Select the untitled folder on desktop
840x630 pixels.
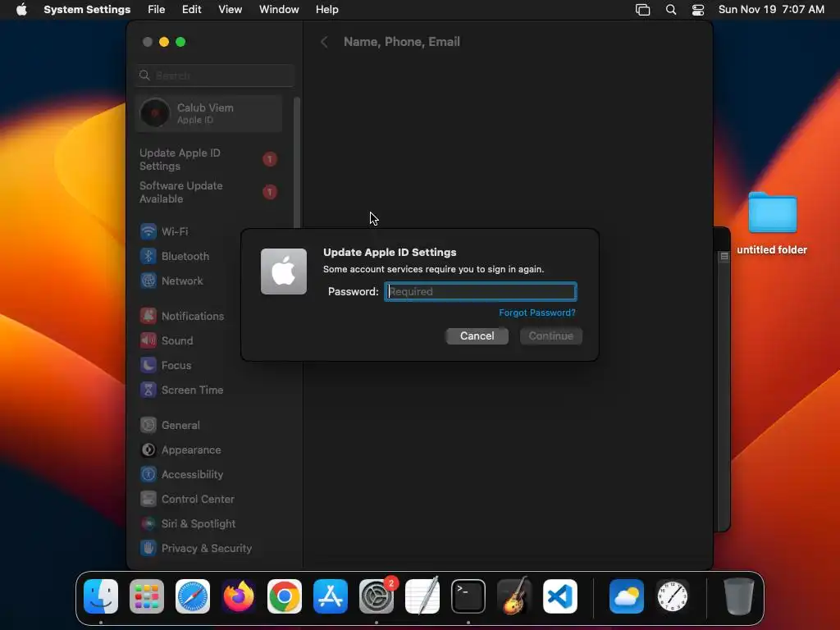(x=772, y=223)
